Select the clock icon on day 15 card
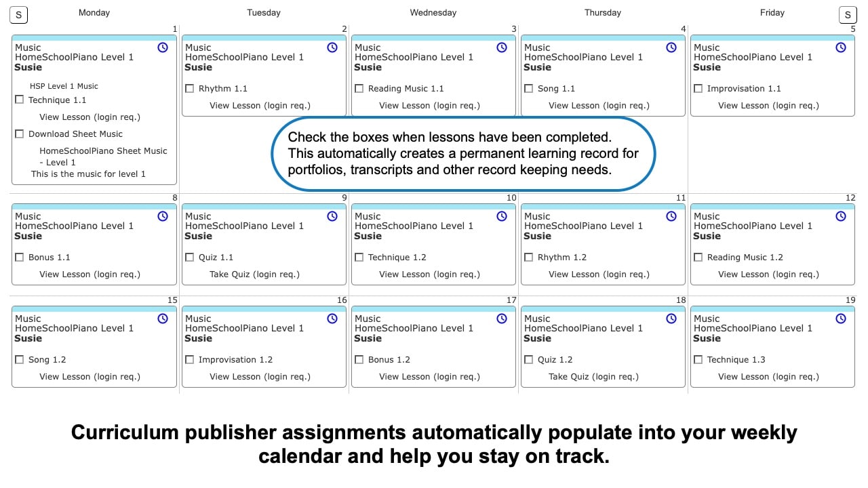The width and height of the screenshot is (868, 488). [163, 319]
